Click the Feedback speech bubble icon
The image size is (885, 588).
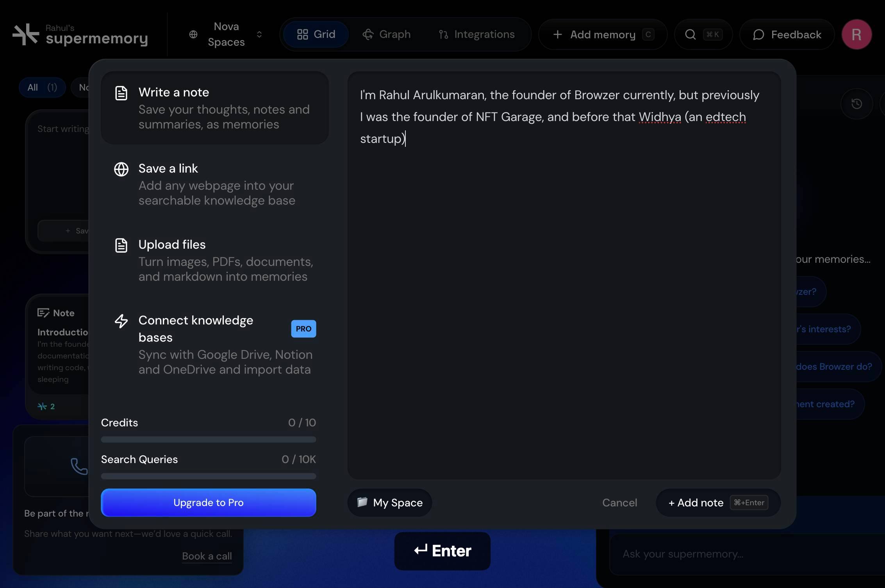click(758, 34)
